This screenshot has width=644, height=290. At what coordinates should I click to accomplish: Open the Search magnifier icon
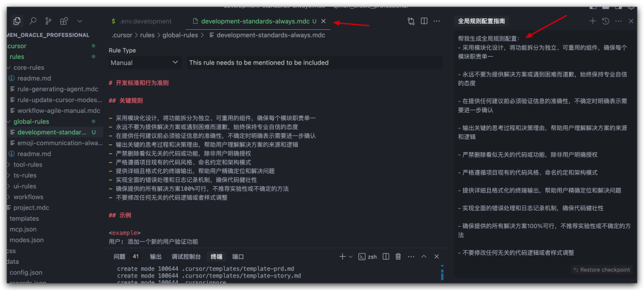pos(33,21)
